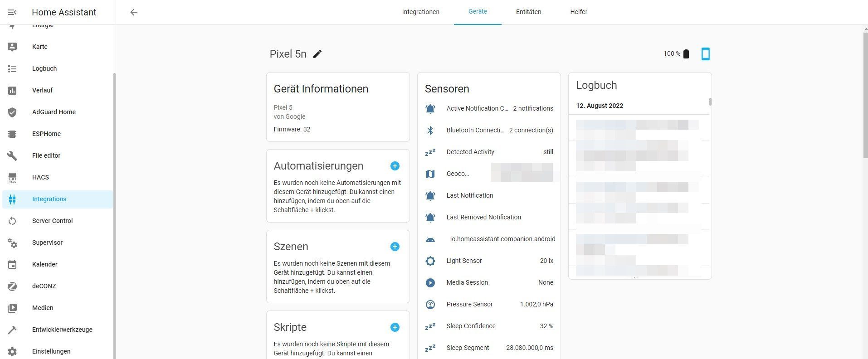This screenshot has height=359, width=868.
Task: Open Karte from the sidebar
Action: (x=58, y=47)
